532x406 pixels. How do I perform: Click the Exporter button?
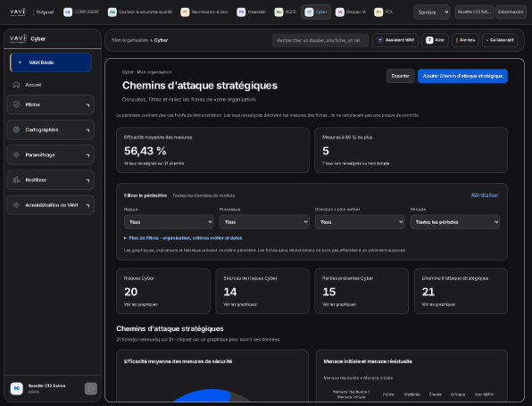(401, 76)
